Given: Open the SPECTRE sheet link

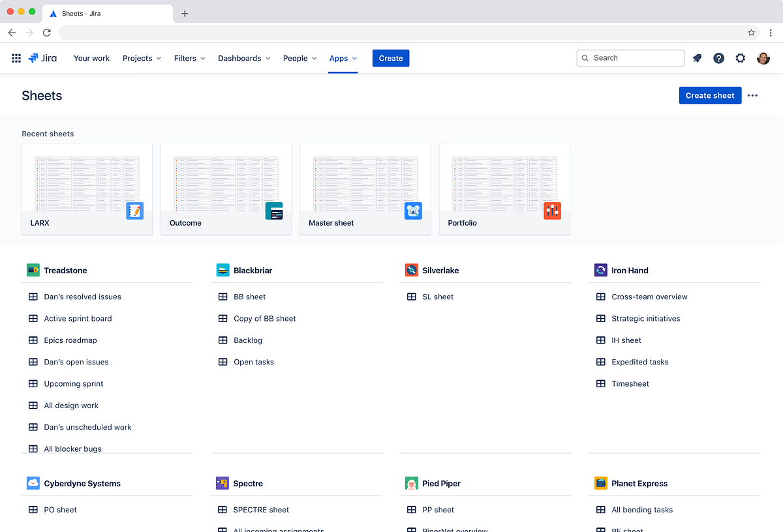Looking at the screenshot, I should [260, 510].
